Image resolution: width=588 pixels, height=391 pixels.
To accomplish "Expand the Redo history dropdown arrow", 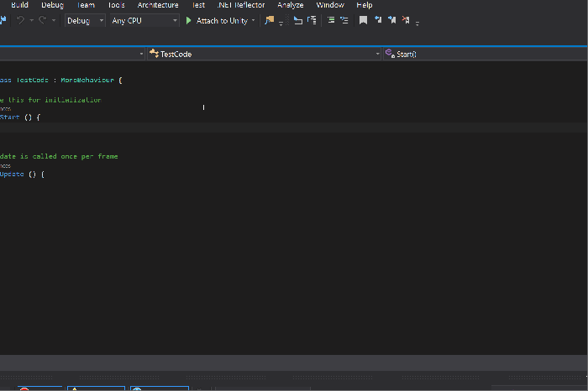I will [54, 21].
